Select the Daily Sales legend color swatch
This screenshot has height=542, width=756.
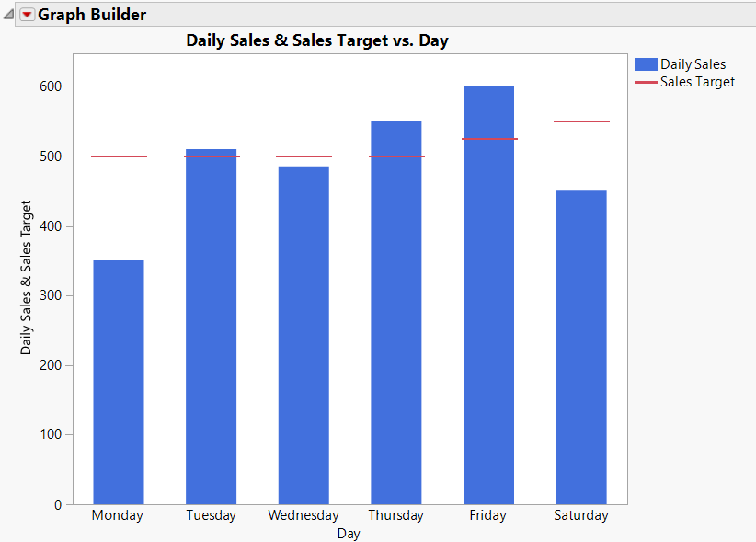coord(645,63)
